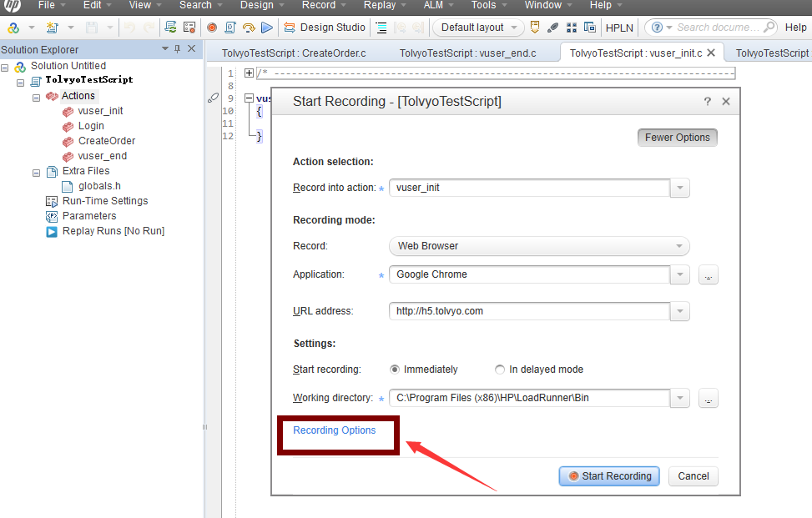Collapse the TolvyoTestScript tree node

pyautogui.click(x=20, y=83)
